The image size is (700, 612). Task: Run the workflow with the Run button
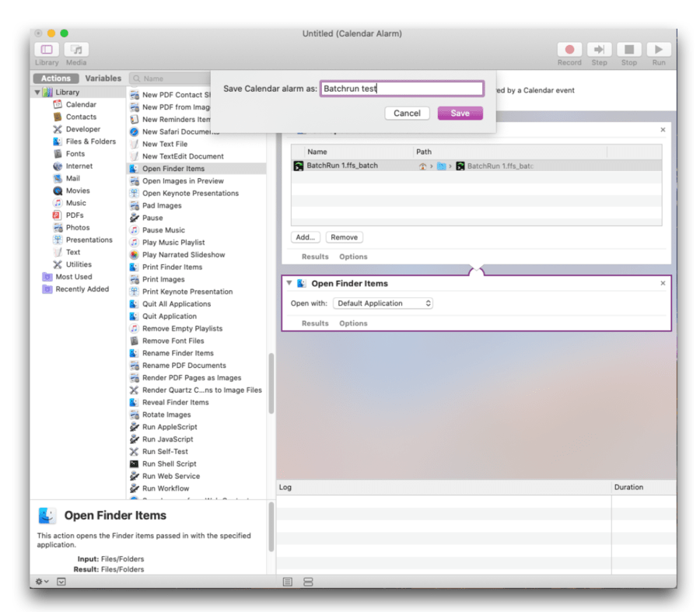click(657, 48)
